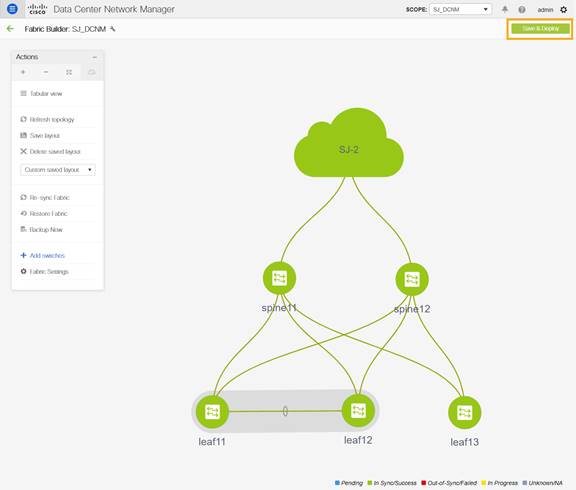The height and width of the screenshot is (490, 576).
Task: Zoom out with the minus icon
Action: (46, 72)
